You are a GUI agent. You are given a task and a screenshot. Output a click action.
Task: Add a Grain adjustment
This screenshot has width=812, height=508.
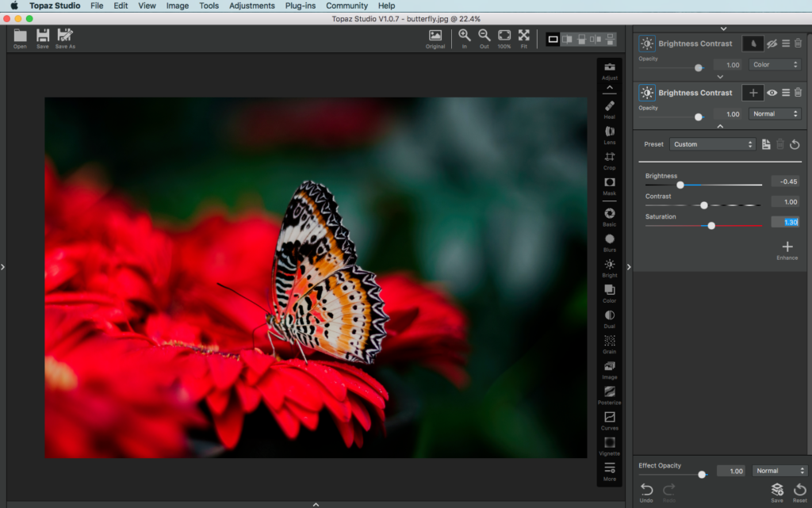tap(610, 344)
